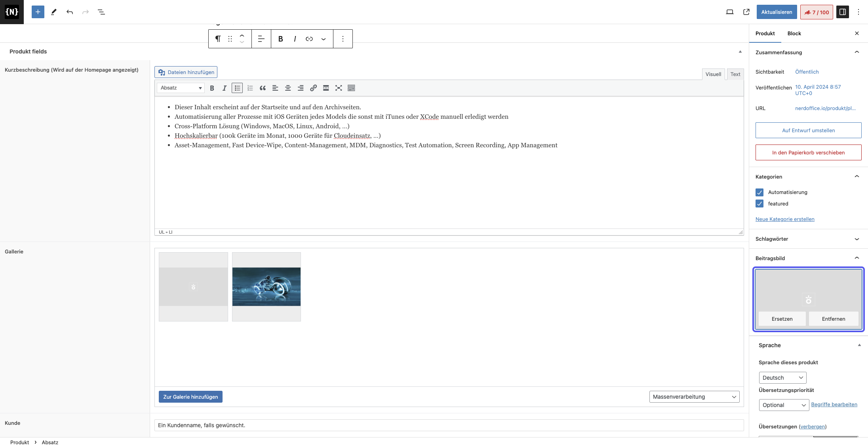Viewport: 868px width, 447px height.
Task: Toggle bold in the Kurzbeschreibung editor
Action: coord(212,88)
